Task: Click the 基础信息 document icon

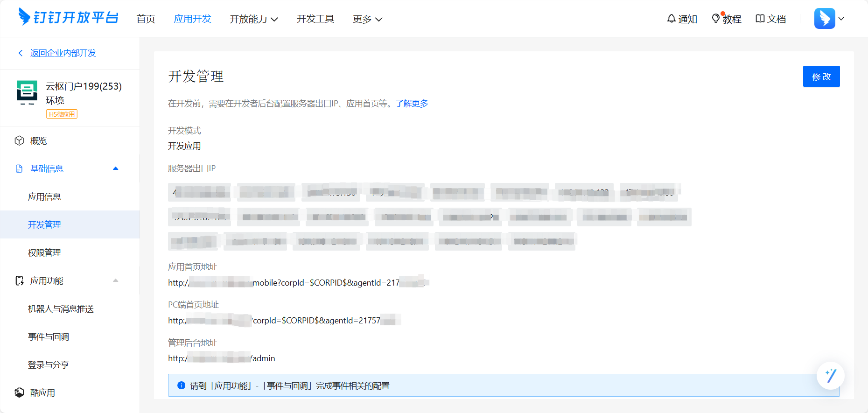Action: pyautogui.click(x=19, y=168)
